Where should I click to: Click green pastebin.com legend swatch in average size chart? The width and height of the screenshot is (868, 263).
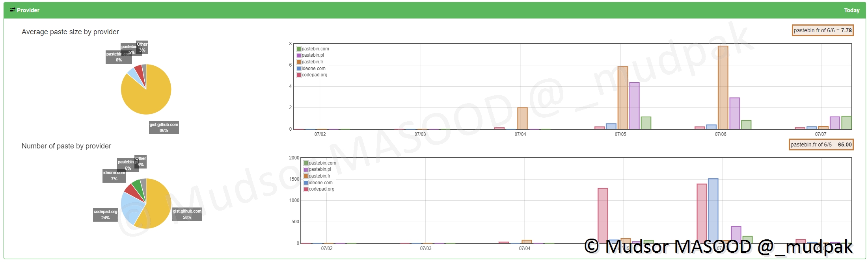pyautogui.click(x=299, y=49)
